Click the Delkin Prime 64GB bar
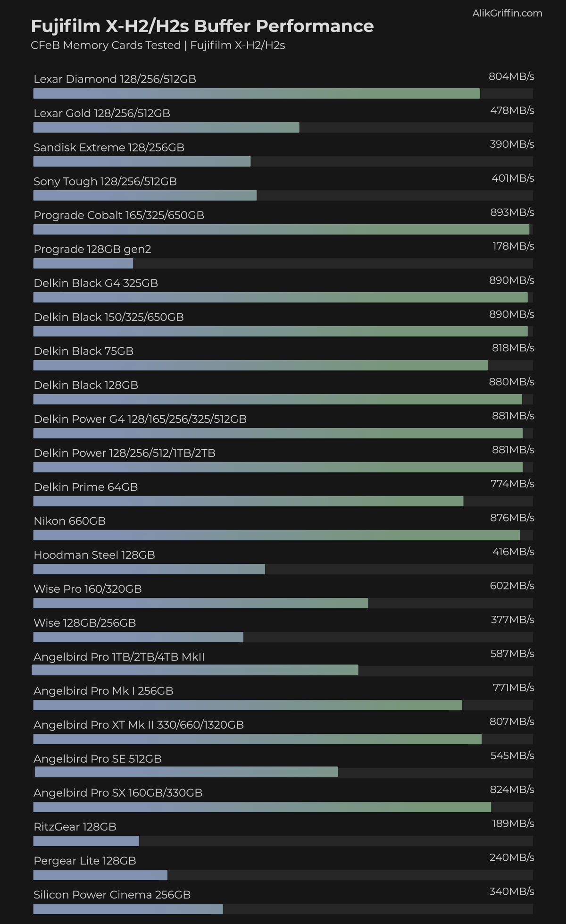 pyautogui.click(x=248, y=501)
